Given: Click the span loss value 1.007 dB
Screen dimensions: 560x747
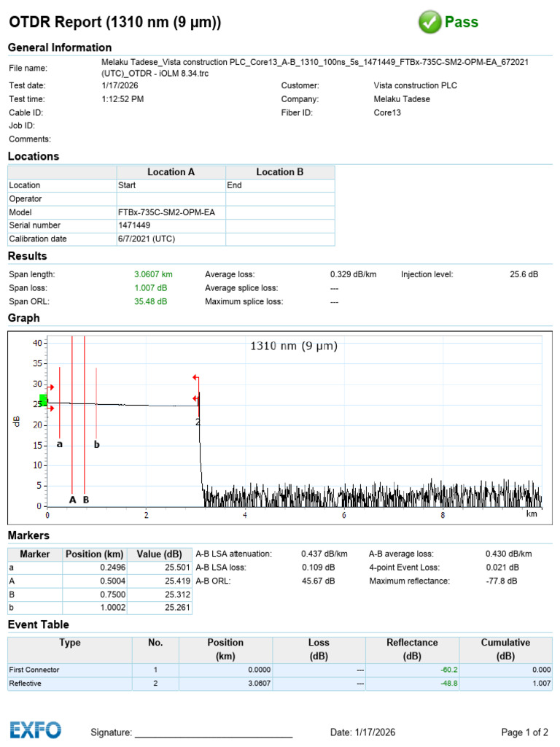Looking at the screenshot, I should 150,287.
